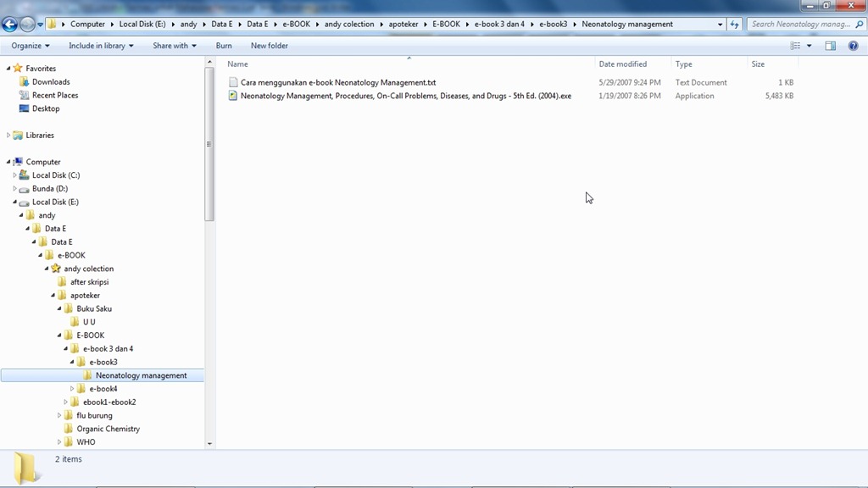Select Cara menggunakan e-book Neonatology Management.txt
The image size is (868, 488).
(338, 82)
